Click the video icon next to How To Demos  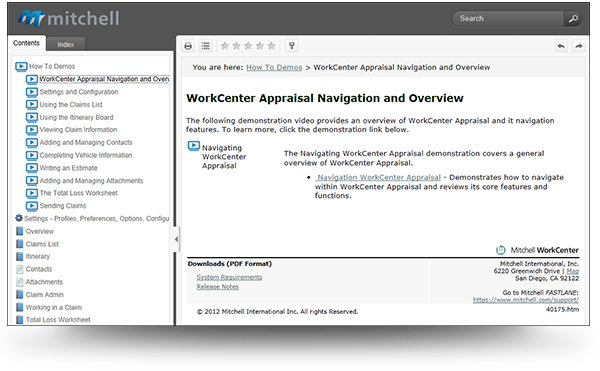tap(21, 67)
